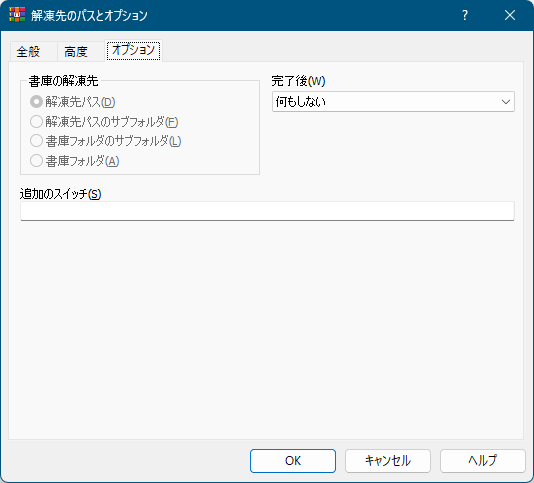Close the 解凍先のパスとオプション dialog
Viewport: 534px width, 483px height.
pos(510,15)
